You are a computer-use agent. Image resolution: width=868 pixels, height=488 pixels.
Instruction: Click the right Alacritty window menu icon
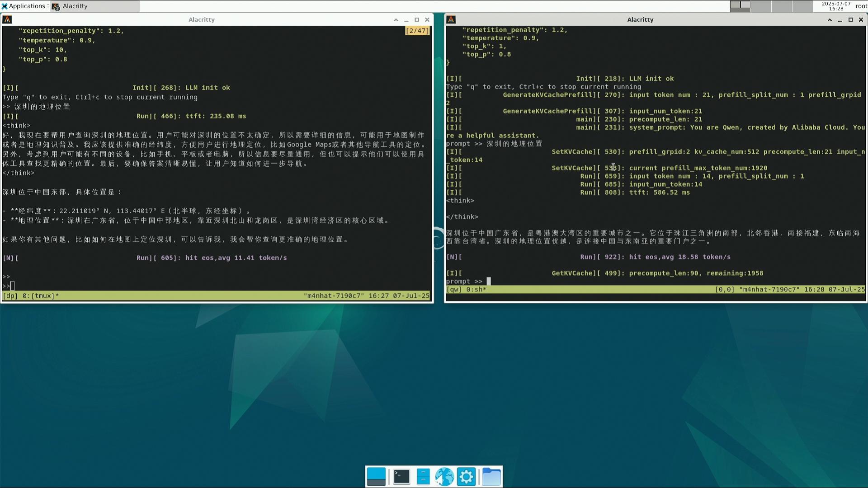(451, 19)
